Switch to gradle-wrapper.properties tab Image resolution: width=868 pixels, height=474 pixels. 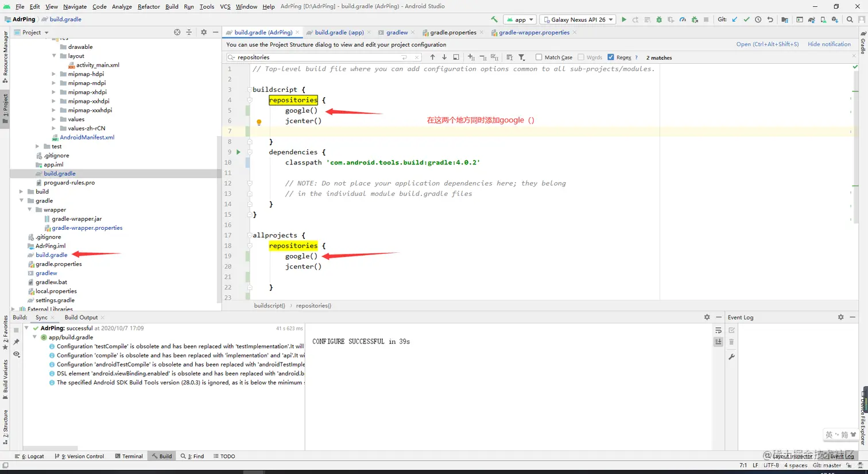534,32
